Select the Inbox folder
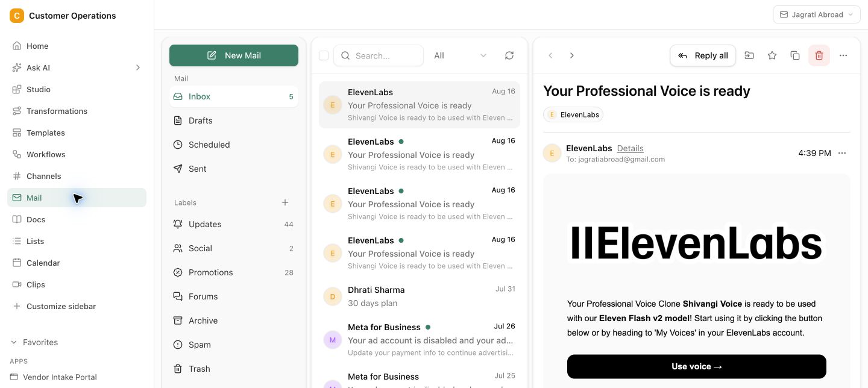868x388 pixels. pyautogui.click(x=234, y=96)
